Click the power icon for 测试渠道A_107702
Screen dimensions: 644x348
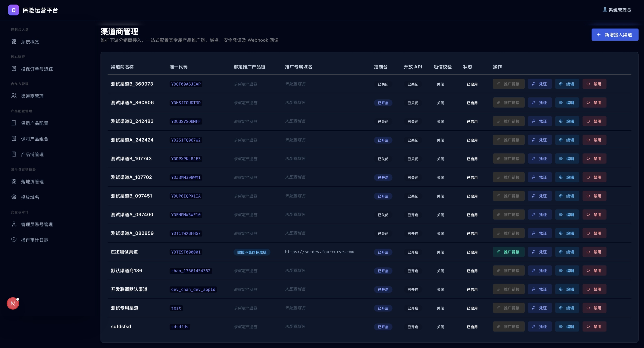[588, 177]
